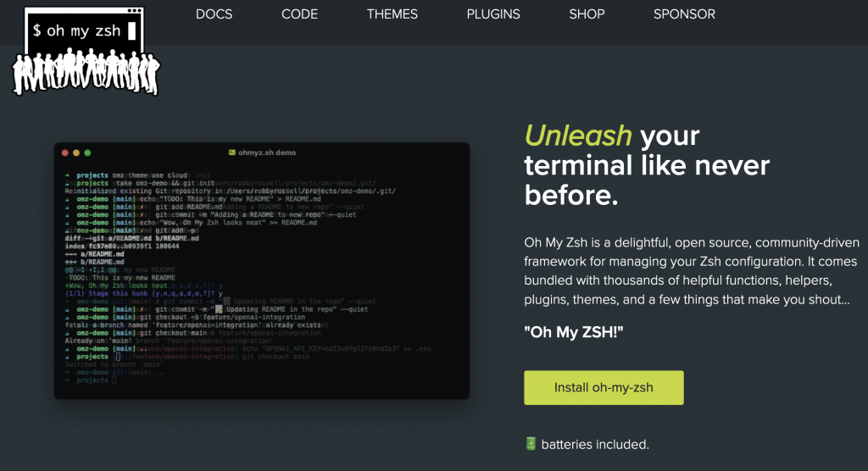Click the yellow minimize dot in demo terminal

coord(76,152)
